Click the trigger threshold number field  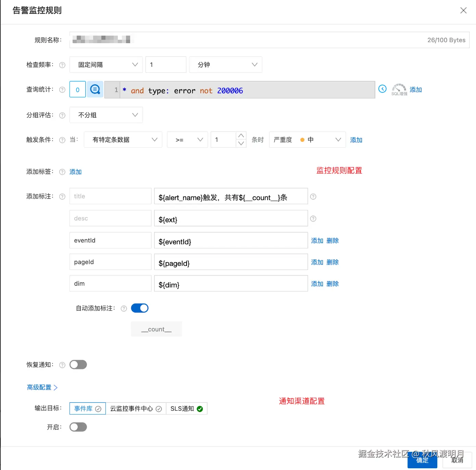tap(224, 139)
